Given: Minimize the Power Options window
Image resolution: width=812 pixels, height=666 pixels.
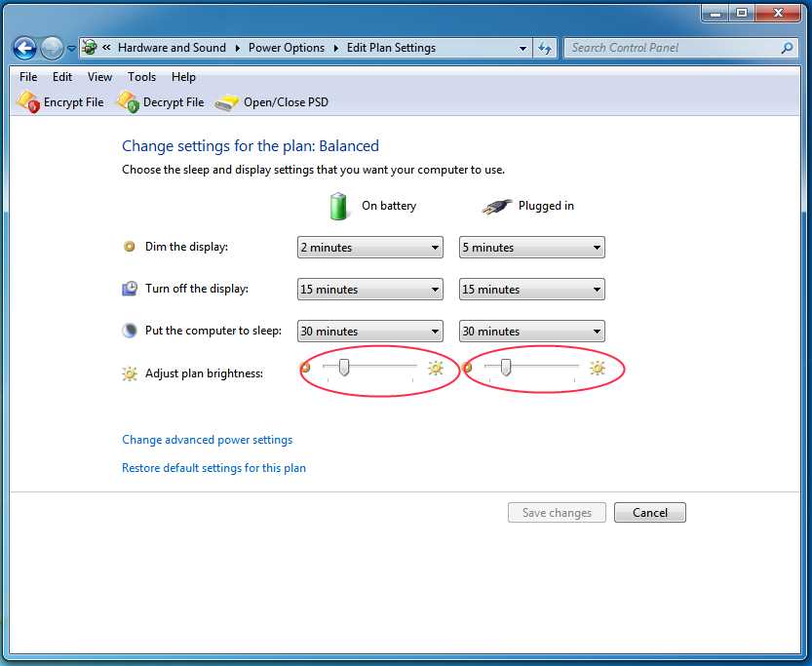Looking at the screenshot, I should pos(715,13).
